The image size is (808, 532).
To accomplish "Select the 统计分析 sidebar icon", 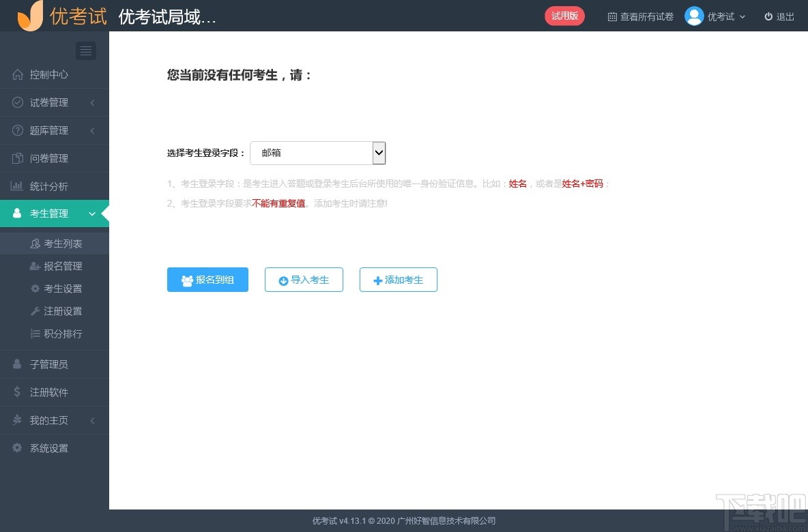I will (16, 186).
